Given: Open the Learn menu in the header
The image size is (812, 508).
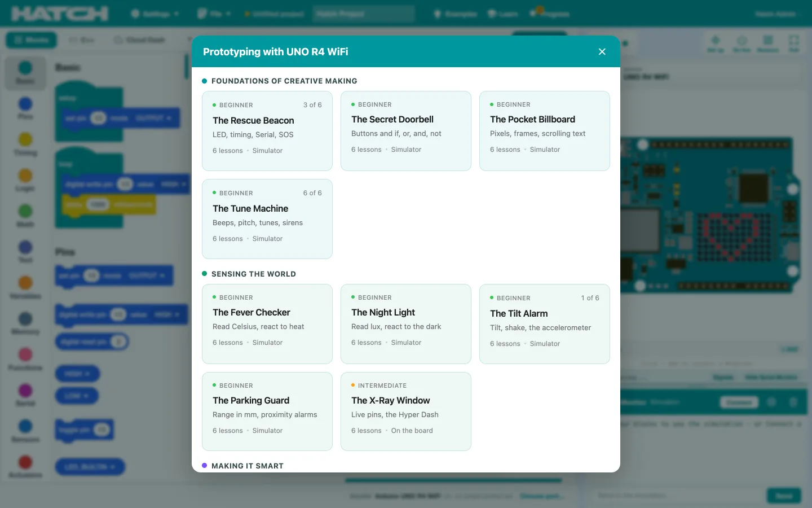Looking at the screenshot, I should click(503, 14).
